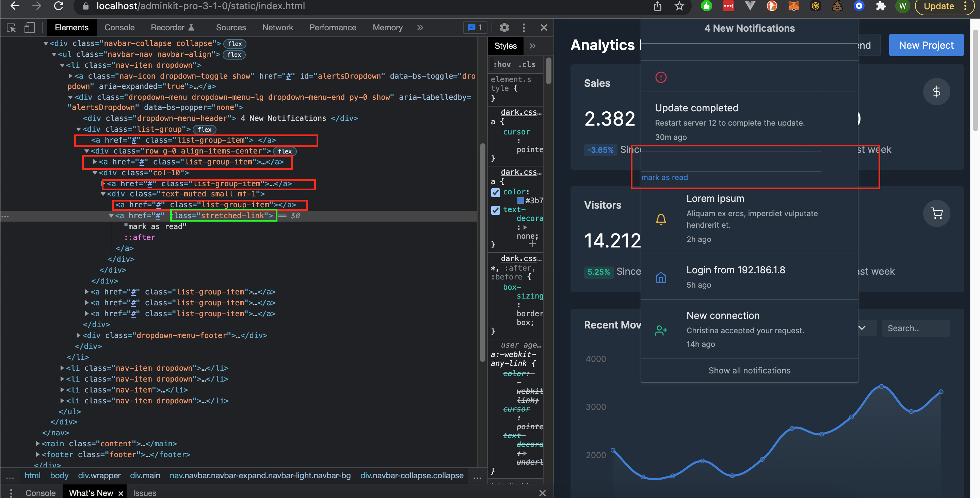The height and width of the screenshot is (498, 980).
Task: Click the New Project button
Action: 926,45
